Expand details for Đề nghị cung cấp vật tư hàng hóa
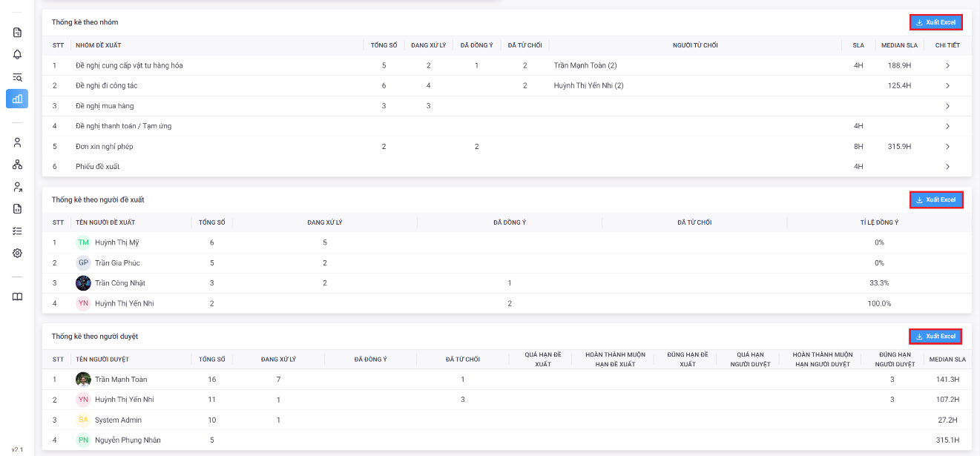 click(947, 66)
